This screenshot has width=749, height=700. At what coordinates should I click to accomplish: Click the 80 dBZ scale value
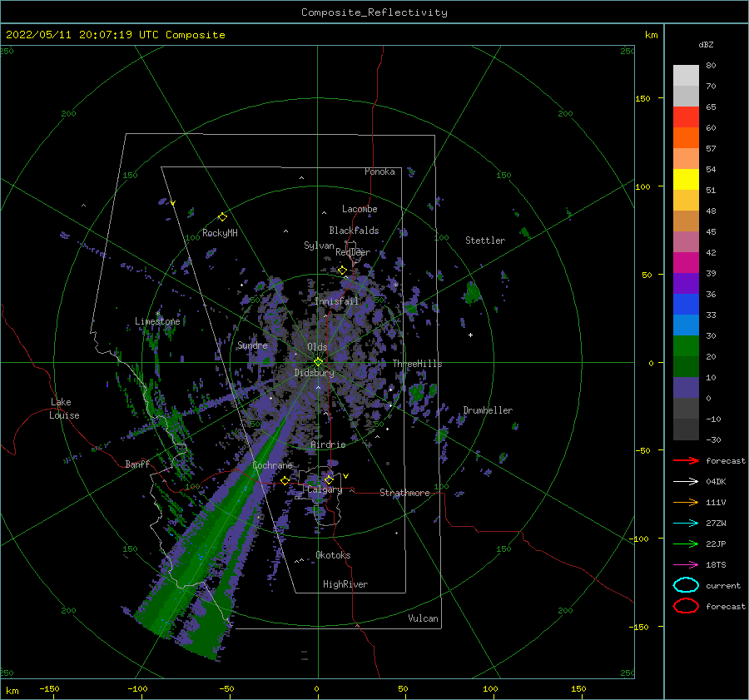711,66
